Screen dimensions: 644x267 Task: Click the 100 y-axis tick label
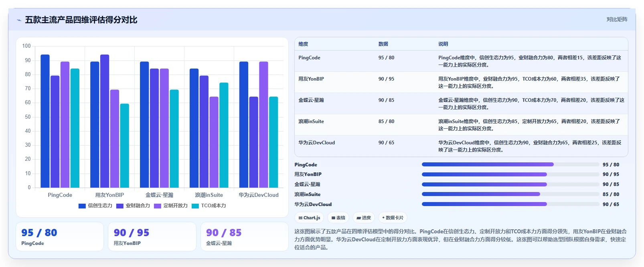tap(26, 46)
